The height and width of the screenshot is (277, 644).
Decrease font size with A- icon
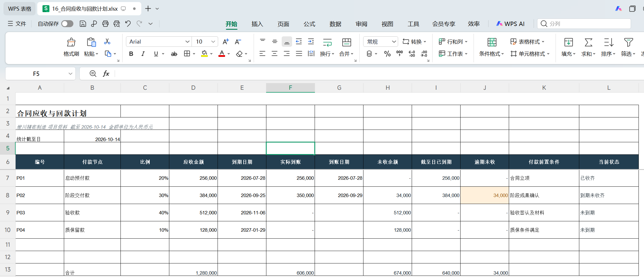pos(238,42)
